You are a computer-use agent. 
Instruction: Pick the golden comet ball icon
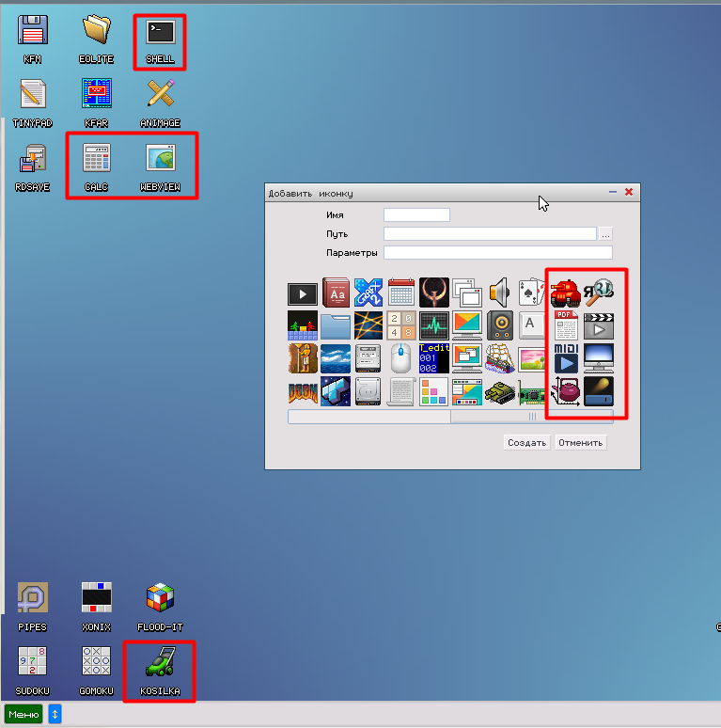tap(599, 391)
